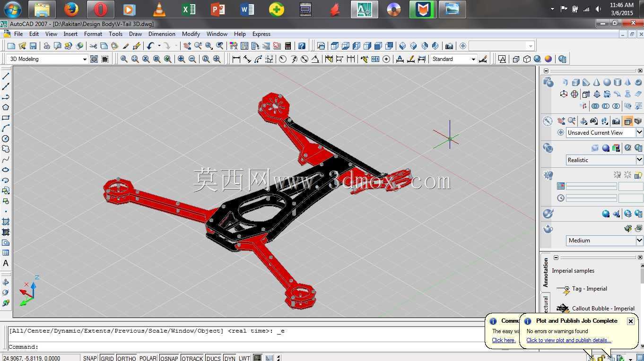Close the Plot and Publish notification
This screenshot has width=644, height=361.
tap(631, 321)
